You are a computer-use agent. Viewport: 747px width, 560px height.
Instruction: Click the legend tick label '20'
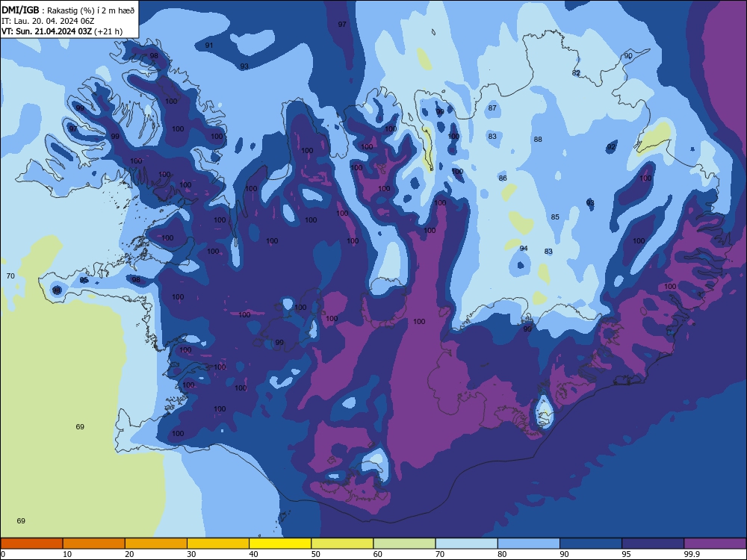tap(129, 554)
